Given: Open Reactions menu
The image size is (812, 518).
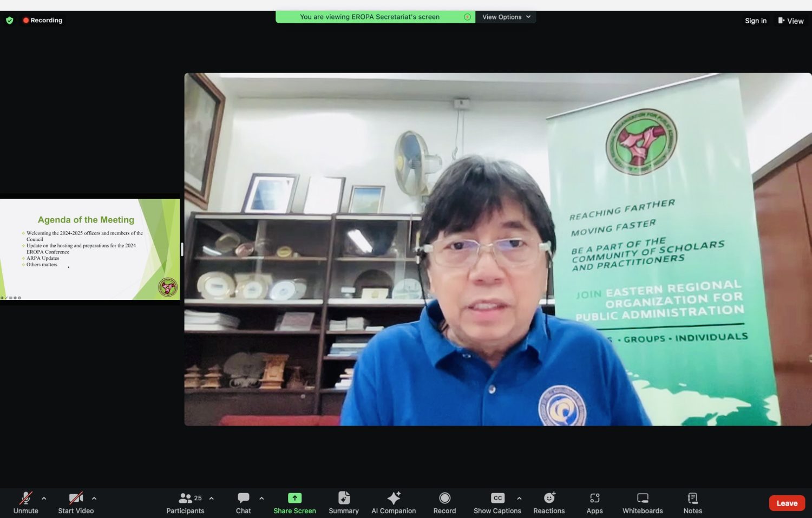Looking at the screenshot, I should tap(549, 503).
